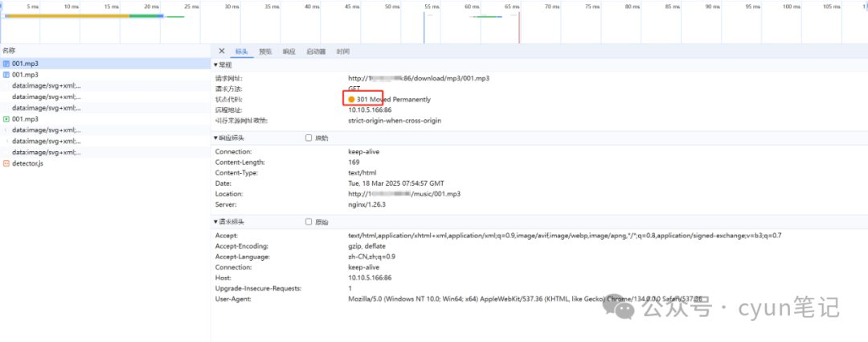Open the 时间 tab

342,52
